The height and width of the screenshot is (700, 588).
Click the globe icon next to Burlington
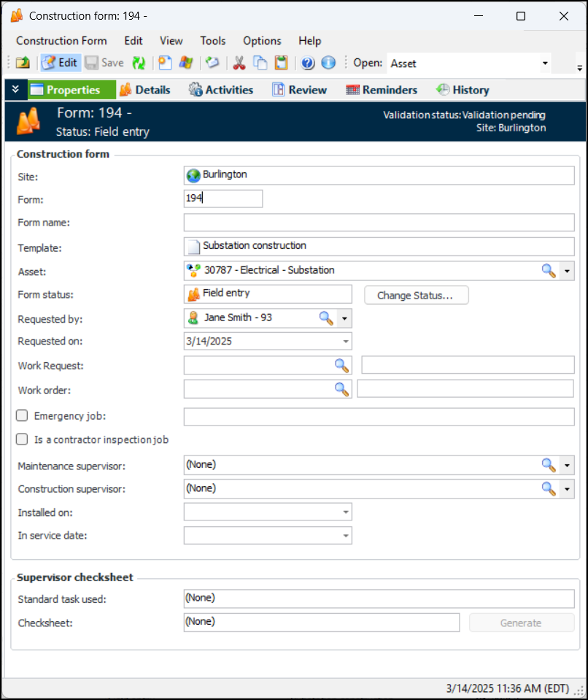(193, 175)
